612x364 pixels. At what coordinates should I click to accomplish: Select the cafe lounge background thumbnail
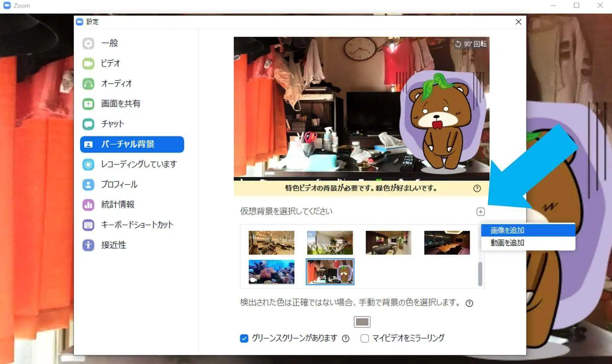click(x=271, y=242)
